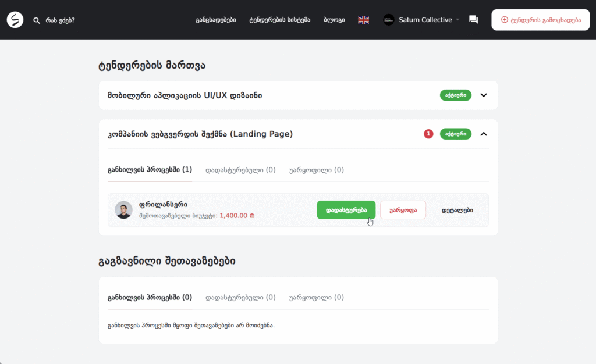Go to ტენდერების სისტემა in navigation
The height and width of the screenshot is (364, 596).
pyautogui.click(x=279, y=20)
